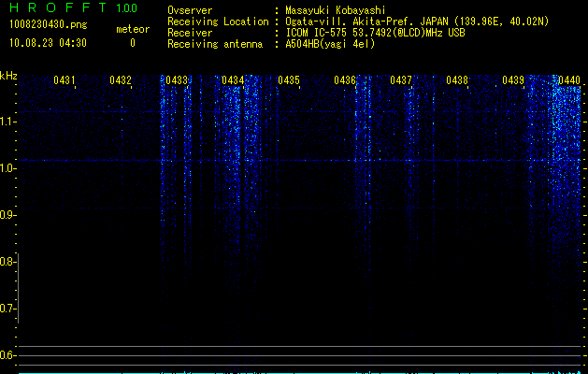Click time marker 0440
Viewport: 588px width, 374px height.
(x=569, y=80)
